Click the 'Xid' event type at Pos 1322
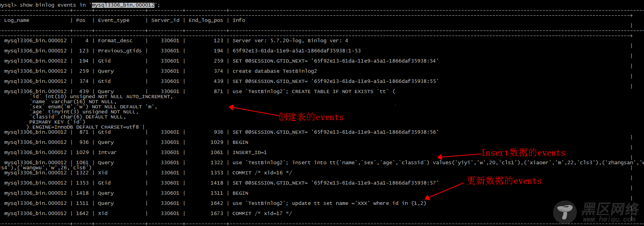The height and width of the screenshot is (226, 644). pyautogui.click(x=103, y=173)
